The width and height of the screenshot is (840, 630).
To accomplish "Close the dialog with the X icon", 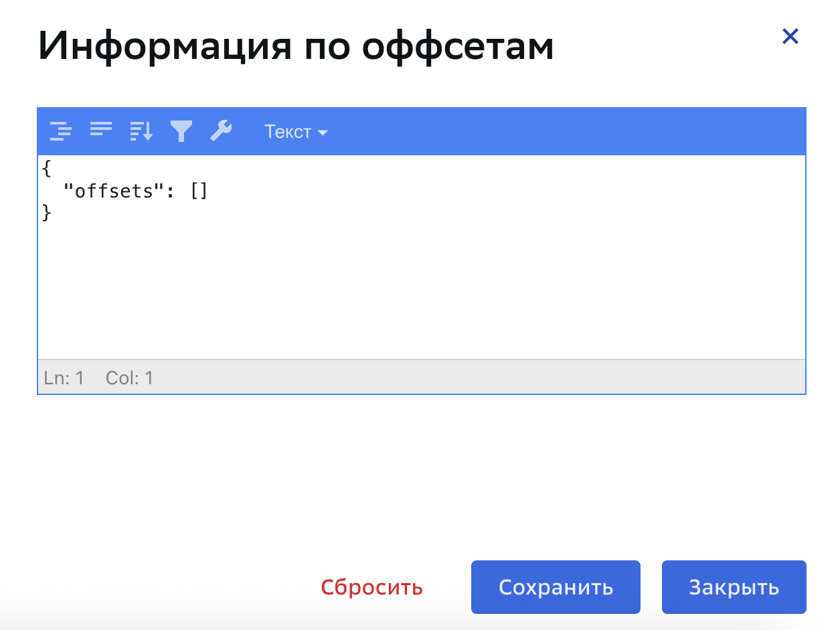I will click(x=790, y=36).
